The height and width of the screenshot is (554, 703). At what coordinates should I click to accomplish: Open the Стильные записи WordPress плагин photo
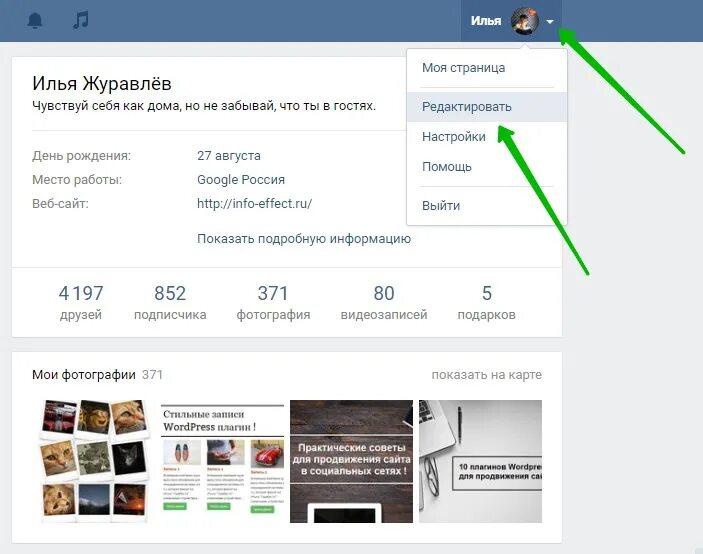(x=223, y=461)
